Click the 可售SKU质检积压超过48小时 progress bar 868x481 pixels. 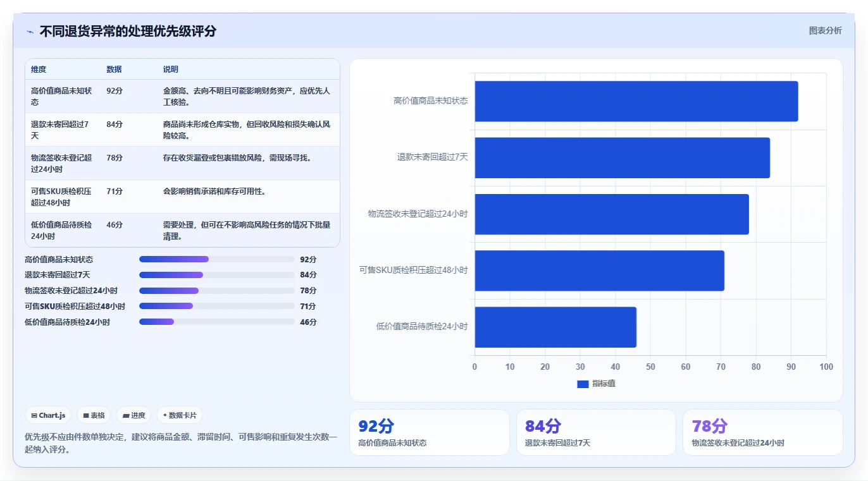(x=217, y=306)
